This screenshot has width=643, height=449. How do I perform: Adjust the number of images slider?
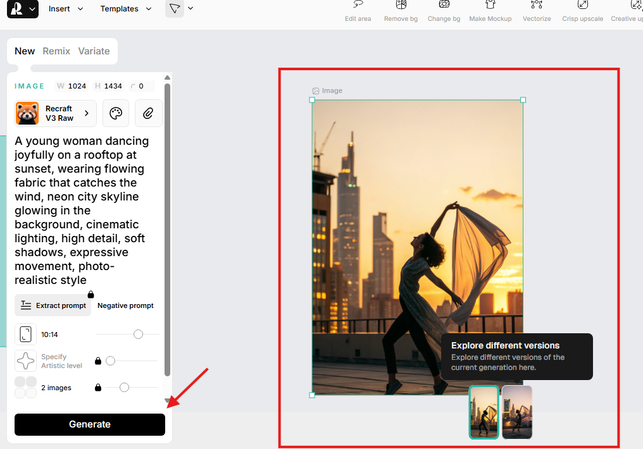click(x=124, y=387)
